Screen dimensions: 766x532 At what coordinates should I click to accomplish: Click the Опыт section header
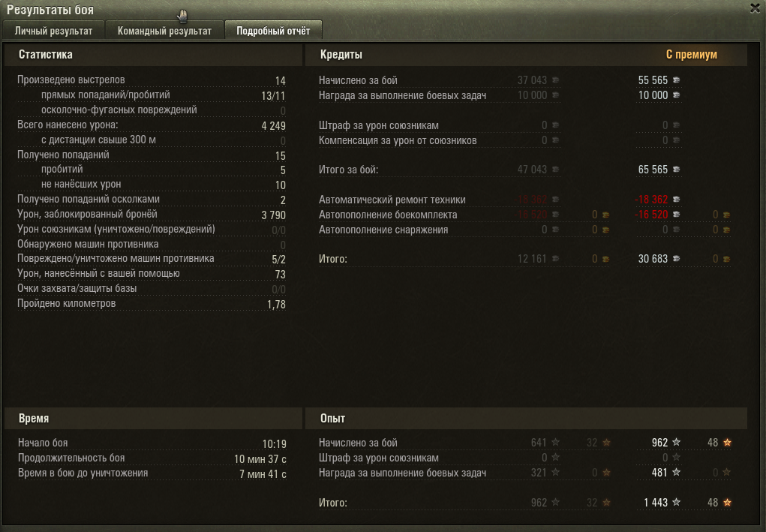click(332, 419)
